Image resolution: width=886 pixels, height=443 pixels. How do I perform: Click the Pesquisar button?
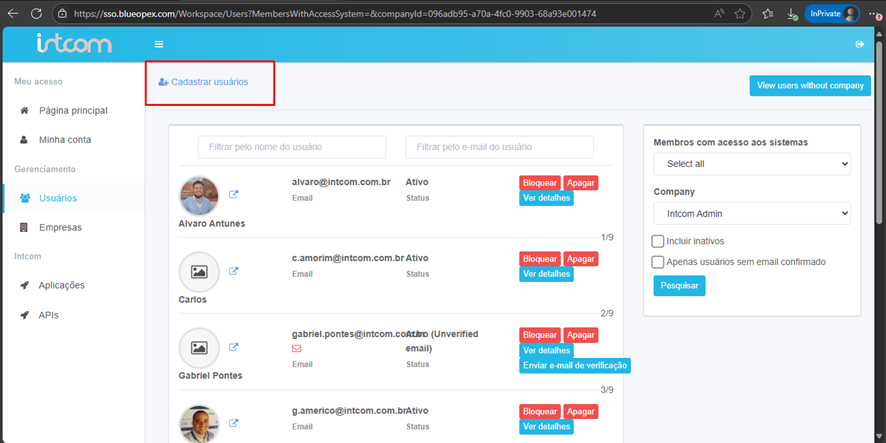(x=679, y=286)
